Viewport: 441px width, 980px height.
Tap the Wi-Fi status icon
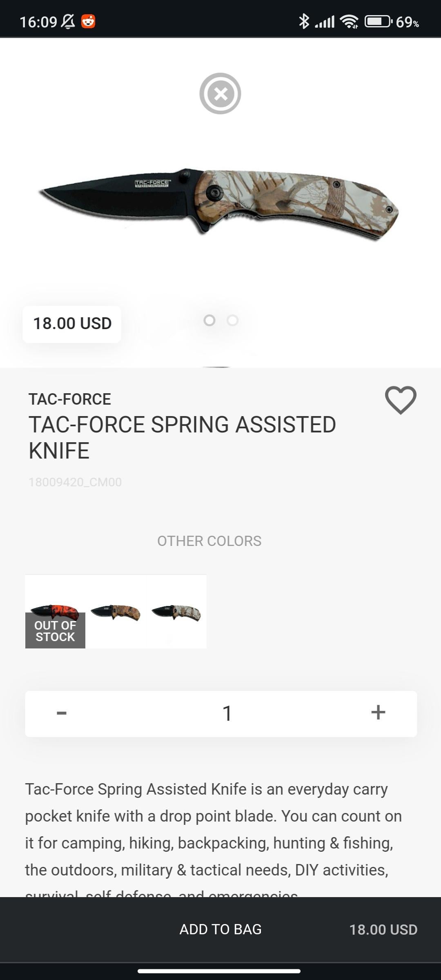(x=350, y=21)
